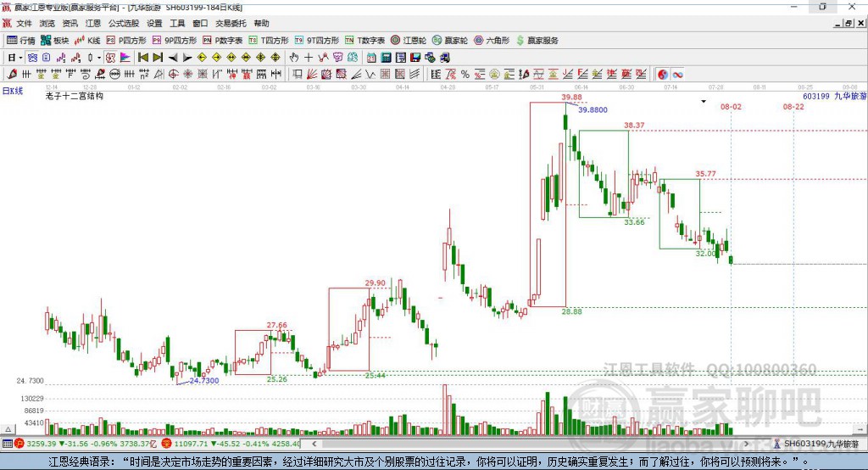Click the 24.7300 low price label
The height and width of the screenshot is (470, 868).
point(203,380)
